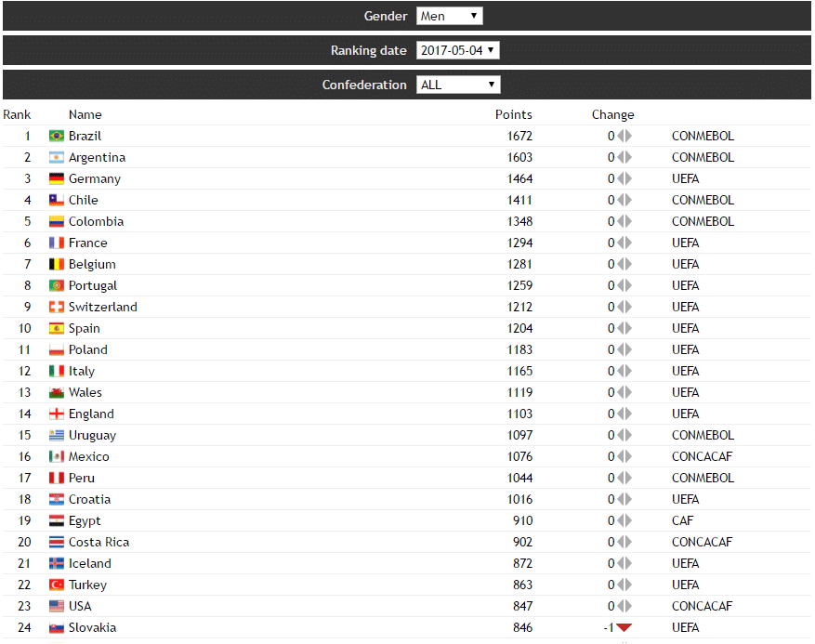Open the Confederation dropdown showing ALL
815x644 pixels.
pos(458,85)
